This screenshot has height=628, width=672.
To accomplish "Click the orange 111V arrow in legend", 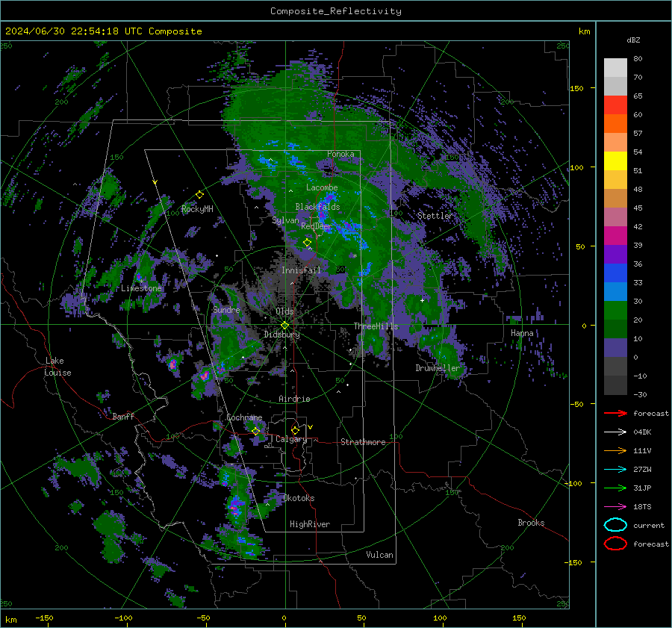I will [615, 450].
